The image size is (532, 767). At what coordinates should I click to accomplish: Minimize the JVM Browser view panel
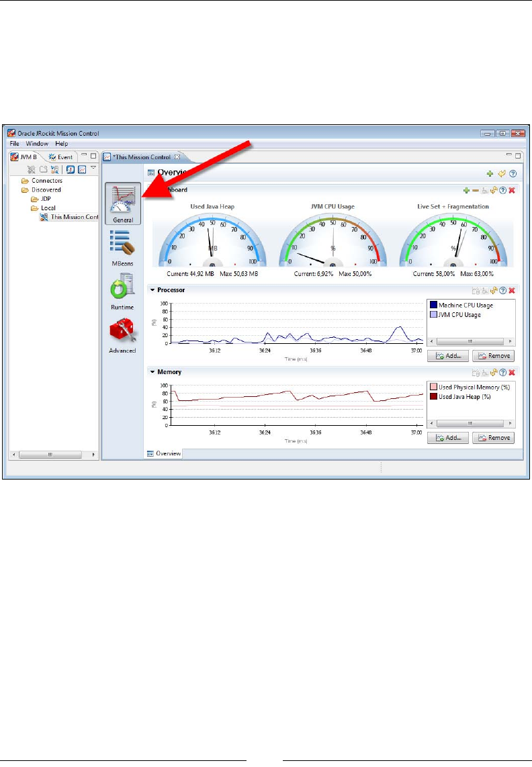[84, 155]
